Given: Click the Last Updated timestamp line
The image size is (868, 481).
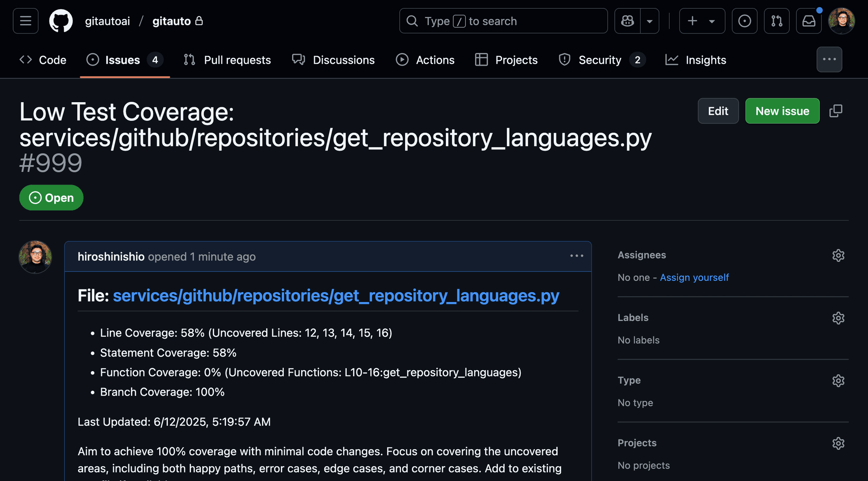Looking at the screenshot, I should 174,422.
